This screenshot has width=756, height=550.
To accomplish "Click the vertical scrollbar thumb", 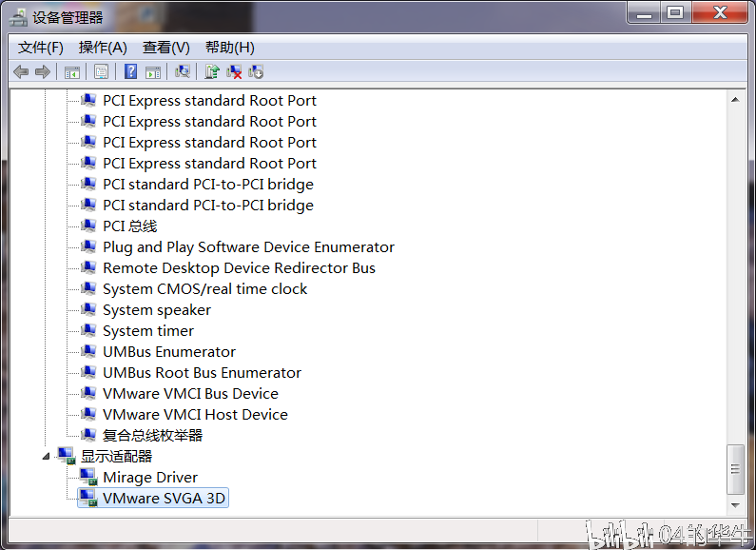I will (735, 469).
